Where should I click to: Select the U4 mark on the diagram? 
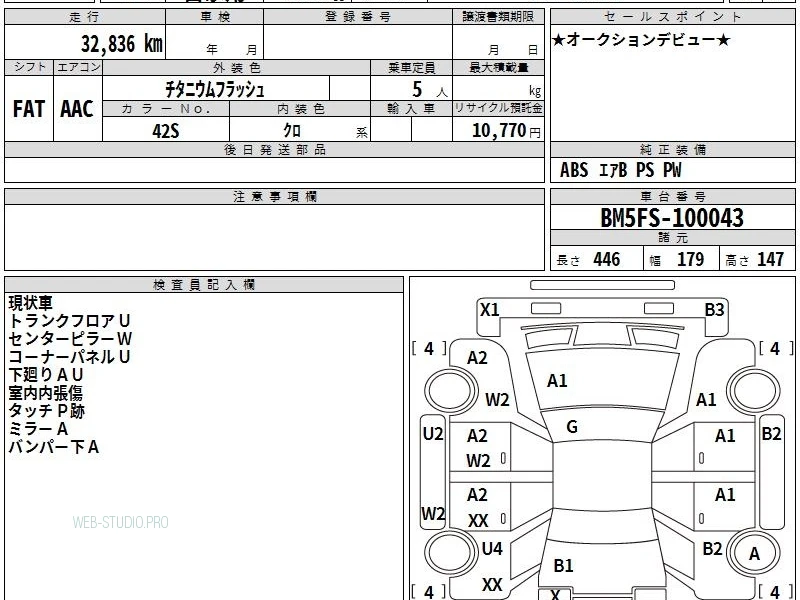click(492, 549)
